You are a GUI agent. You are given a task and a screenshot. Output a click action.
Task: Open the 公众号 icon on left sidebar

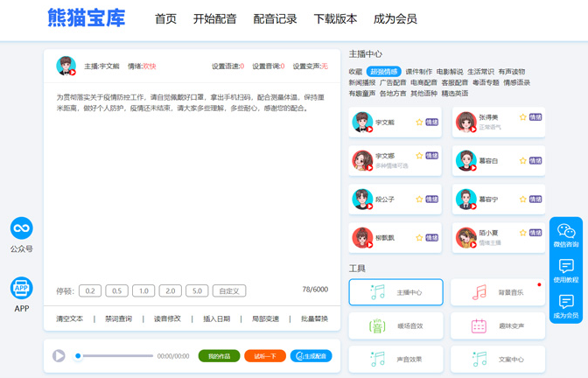click(21, 228)
